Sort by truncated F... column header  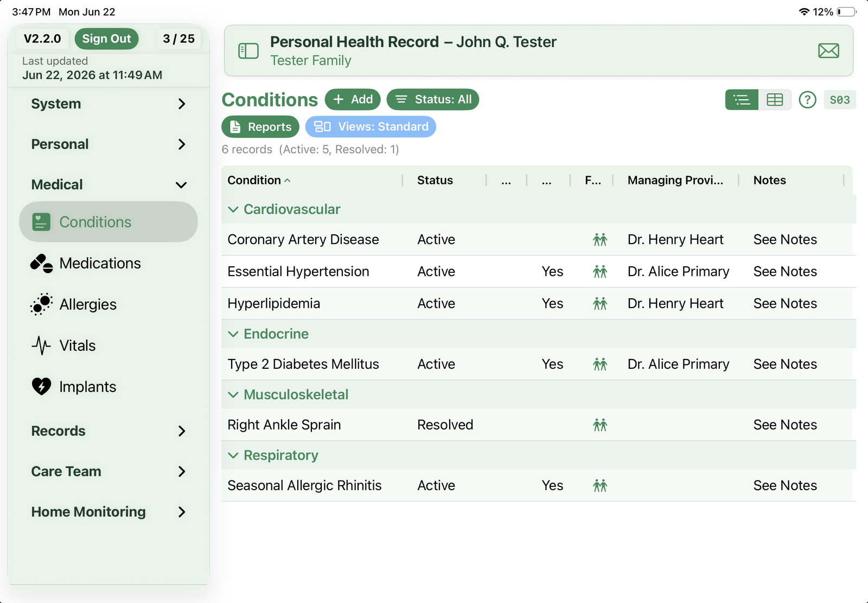tap(593, 180)
